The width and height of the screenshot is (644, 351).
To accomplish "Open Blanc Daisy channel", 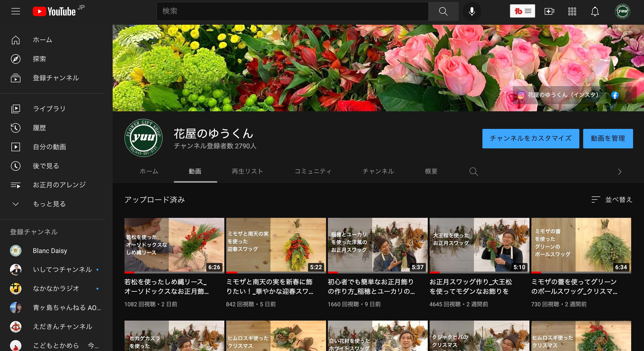I will (53, 251).
